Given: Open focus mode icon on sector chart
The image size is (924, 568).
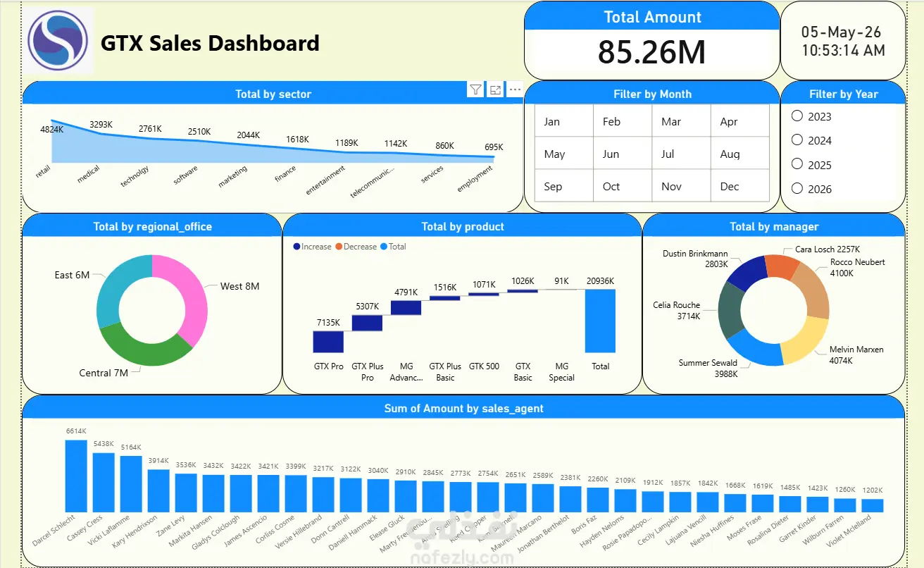Looking at the screenshot, I should point(496,89).
